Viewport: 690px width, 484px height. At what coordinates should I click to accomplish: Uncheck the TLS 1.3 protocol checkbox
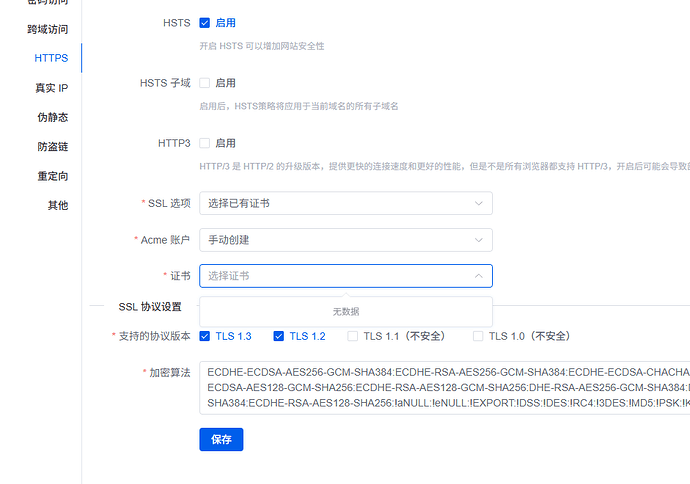205,336
